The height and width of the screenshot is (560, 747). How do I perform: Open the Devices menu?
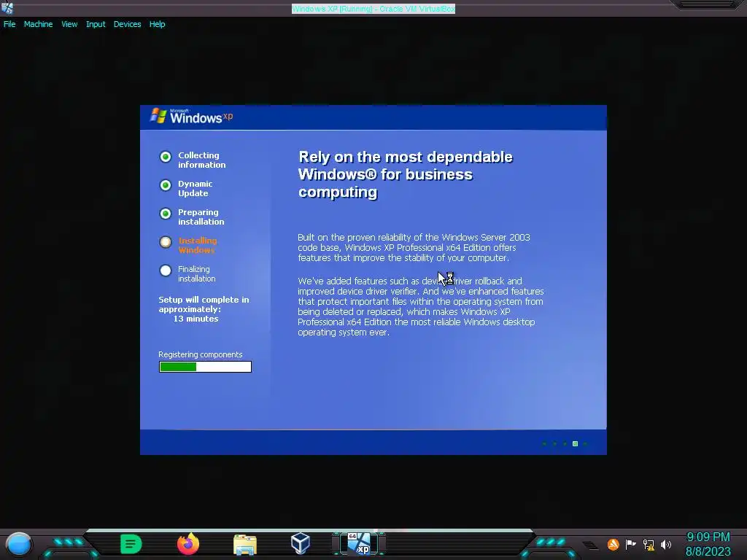click(127, 24)
